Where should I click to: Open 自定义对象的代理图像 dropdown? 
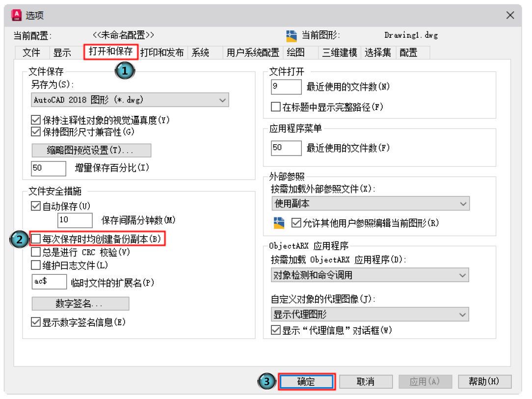coord(370,315)
